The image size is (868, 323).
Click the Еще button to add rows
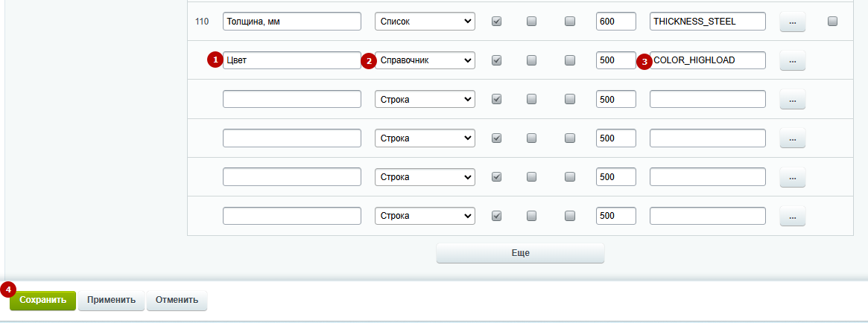click(x=520, y=253)
